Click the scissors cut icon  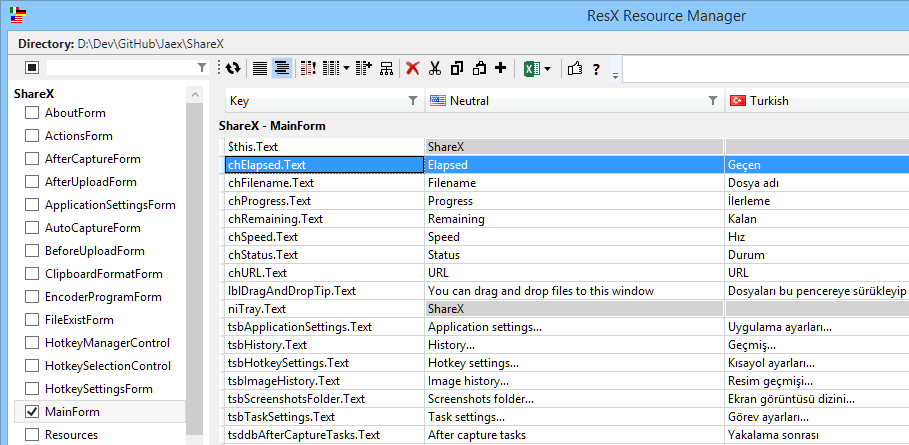point(435,69)
